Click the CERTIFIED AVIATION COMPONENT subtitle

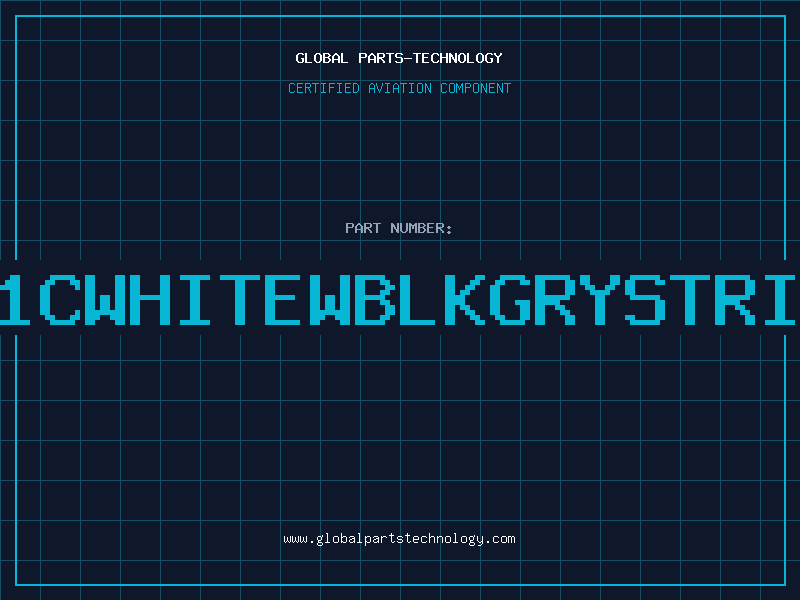click(399, 88)
